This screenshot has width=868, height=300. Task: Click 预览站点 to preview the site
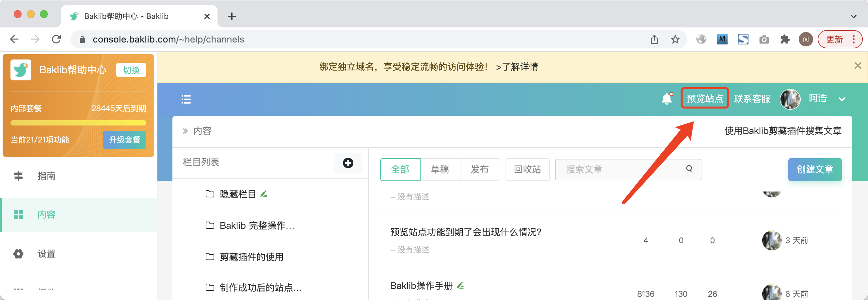pyautogui.click(x=705, y=98)
